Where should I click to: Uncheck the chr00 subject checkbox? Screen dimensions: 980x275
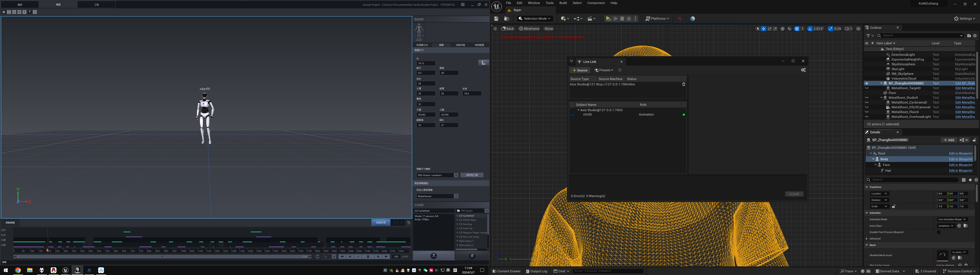[572, 115]
